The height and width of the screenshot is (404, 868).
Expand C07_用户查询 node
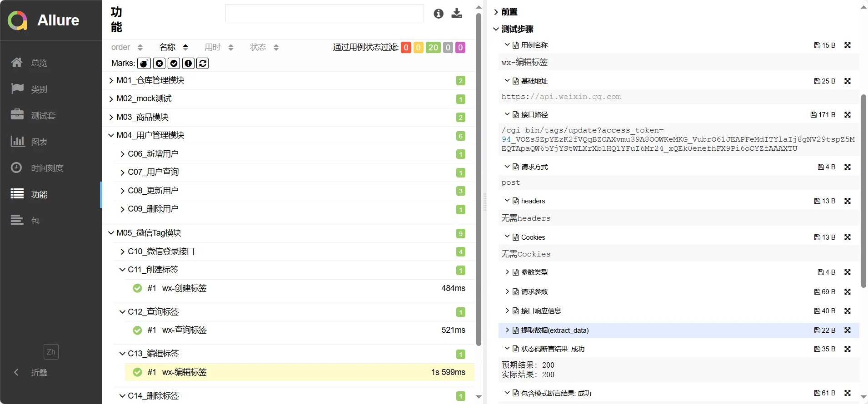[294, 172]
